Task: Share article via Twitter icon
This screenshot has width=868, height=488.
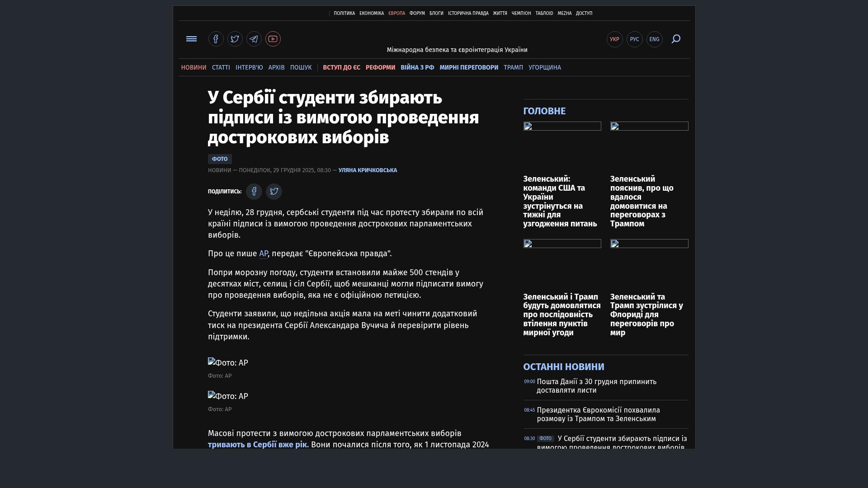Action: (274, 192)
